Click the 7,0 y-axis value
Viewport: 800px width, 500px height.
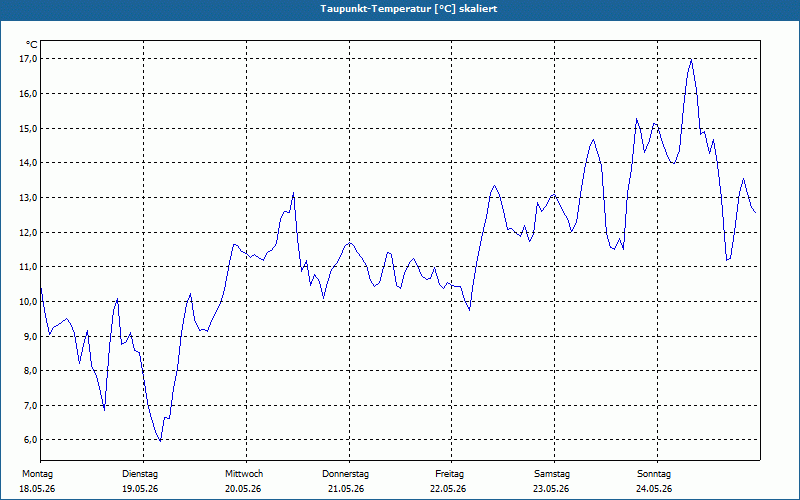point(30,406)
